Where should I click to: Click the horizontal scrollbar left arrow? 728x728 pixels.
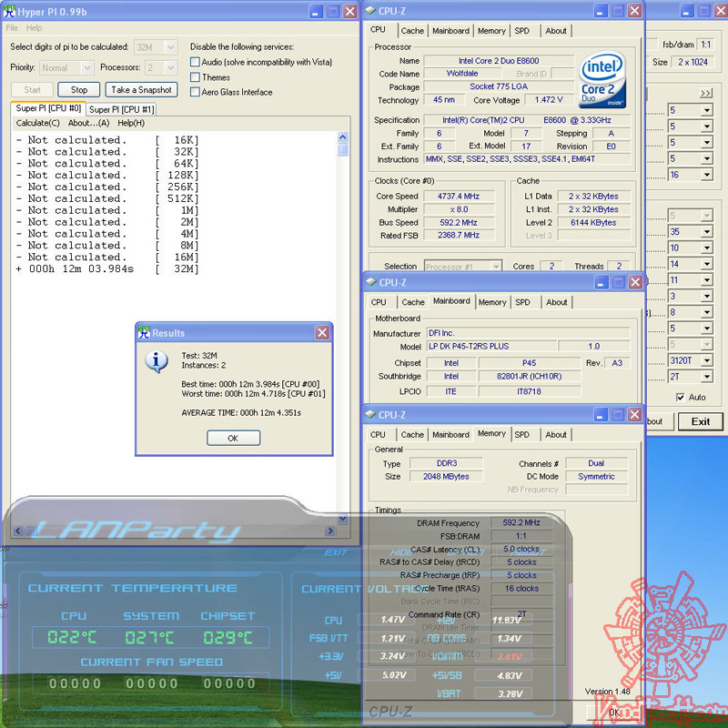coord(17,531)
